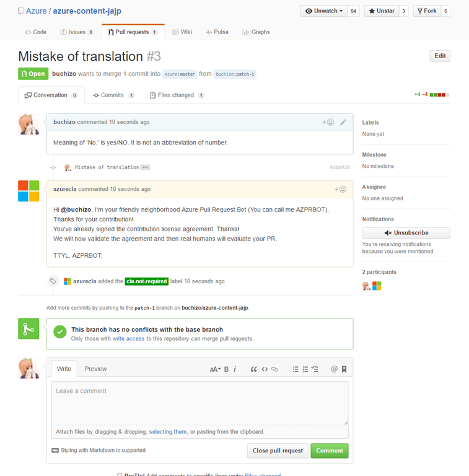Image resolution: width=469 pixels, height=476 pixels.
Task: Click buchizo's avatar beside first comment
Action: [28, 124]
